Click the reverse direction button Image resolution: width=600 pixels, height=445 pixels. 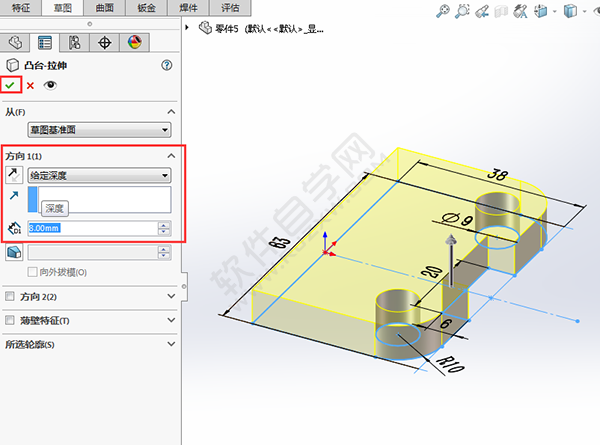pyautogui.click(x=14, y=175)
